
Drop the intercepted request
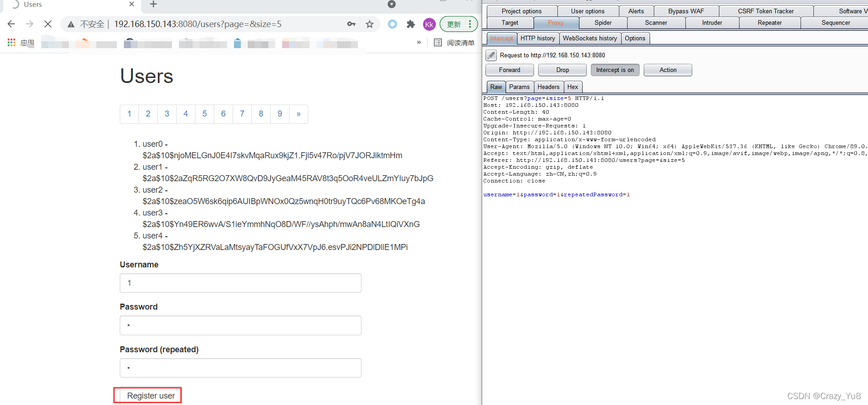562,70
